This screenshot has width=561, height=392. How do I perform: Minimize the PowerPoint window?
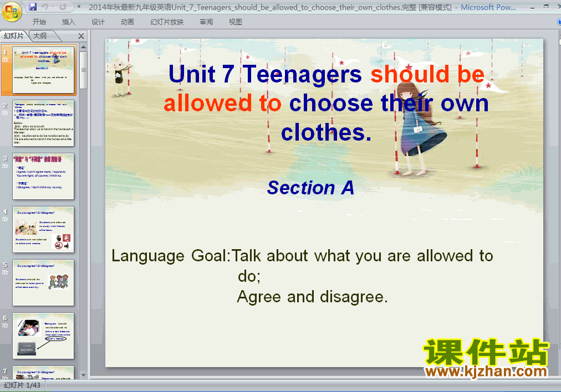point(532,7)
